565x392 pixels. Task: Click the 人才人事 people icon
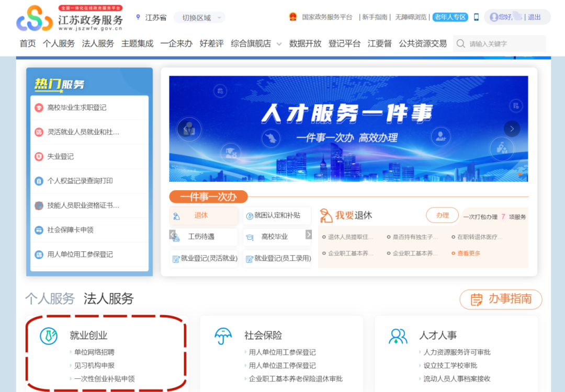(398, 336)
